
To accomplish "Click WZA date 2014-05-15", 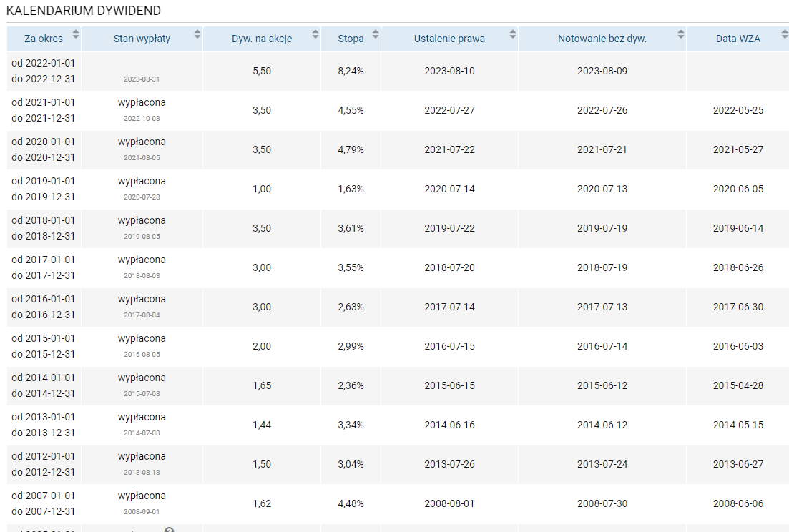I will 738,425.
